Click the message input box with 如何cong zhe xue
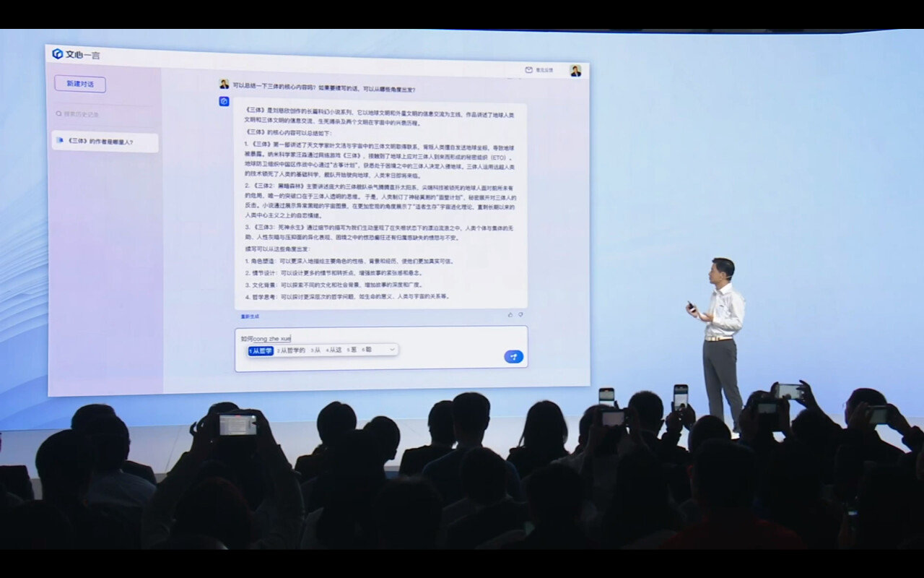Image resolution: width=924 pixels, height=578 pixels. click(x=381, y=348)
